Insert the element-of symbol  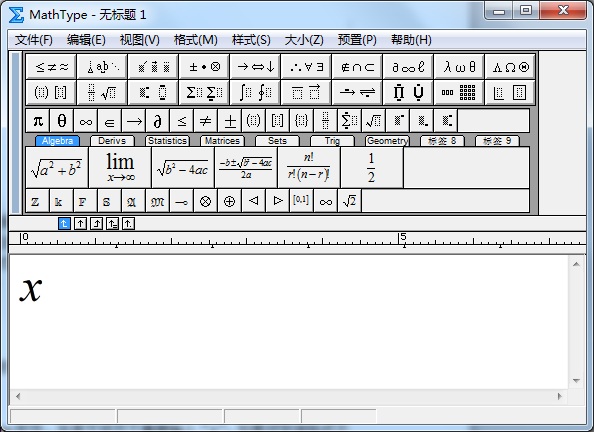tap(109, 121)
